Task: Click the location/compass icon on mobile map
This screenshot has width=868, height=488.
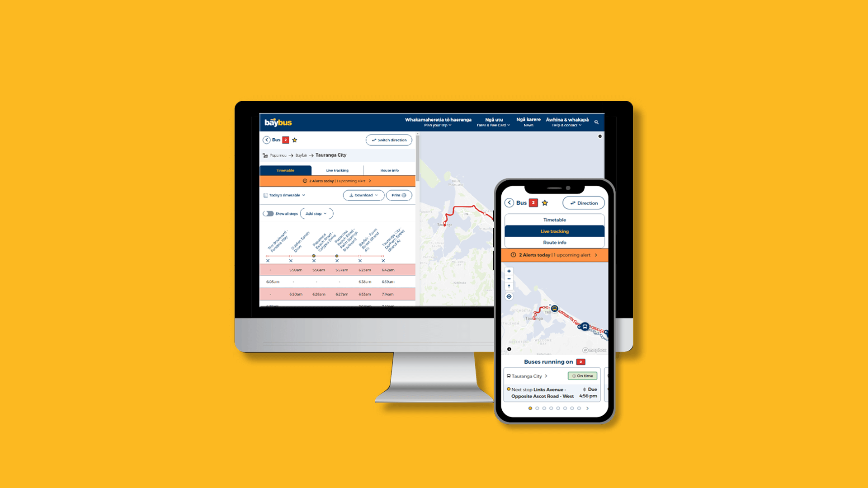Action: pyautogui.click(x=509, y=296)
